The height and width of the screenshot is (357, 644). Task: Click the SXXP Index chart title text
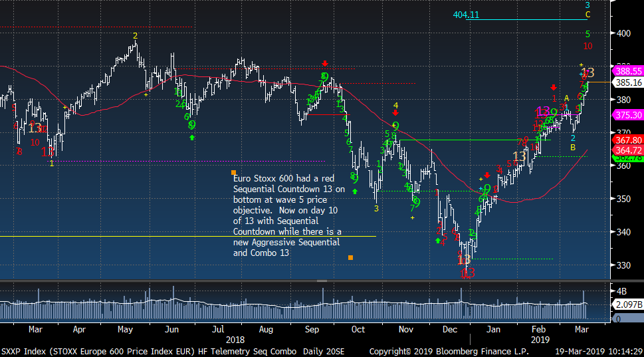pos(173,352)
